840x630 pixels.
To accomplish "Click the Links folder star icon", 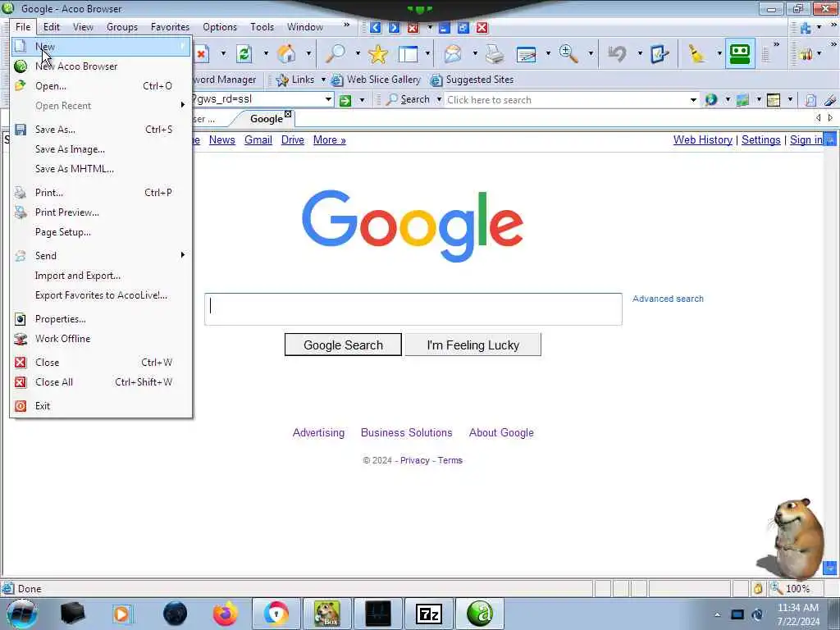I will (282, 80).
